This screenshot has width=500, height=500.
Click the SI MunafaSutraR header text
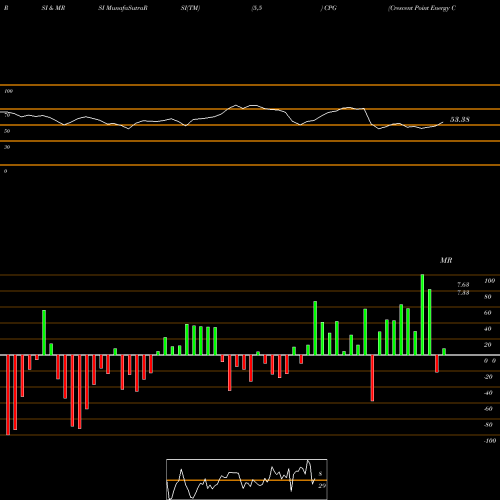pyautogui.click(x=123, y=8)
